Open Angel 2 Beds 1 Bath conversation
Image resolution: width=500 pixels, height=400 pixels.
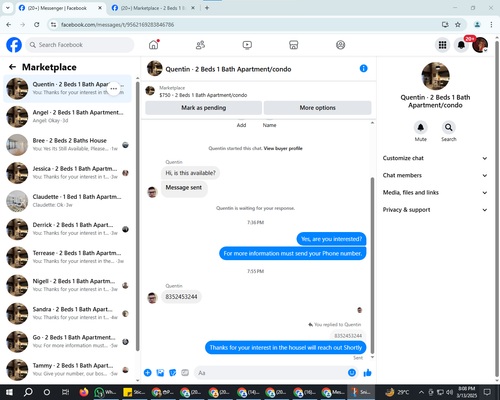tap(68, 117)
